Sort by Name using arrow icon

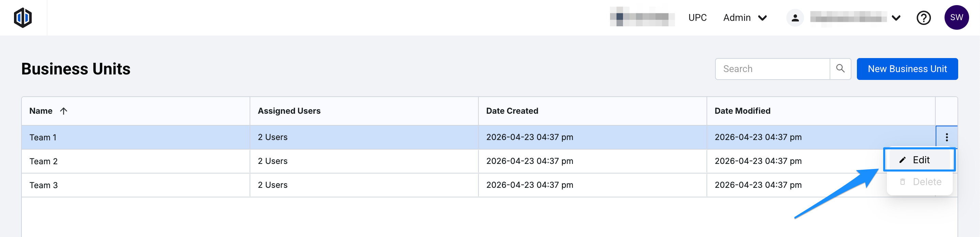pos(63,111)
